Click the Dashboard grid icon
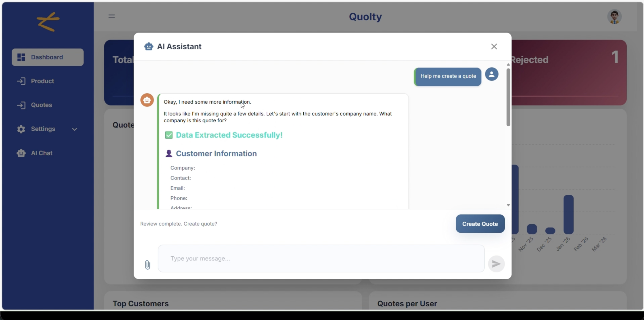This screenshot has width=644, height=320. (x=21, y=57)
